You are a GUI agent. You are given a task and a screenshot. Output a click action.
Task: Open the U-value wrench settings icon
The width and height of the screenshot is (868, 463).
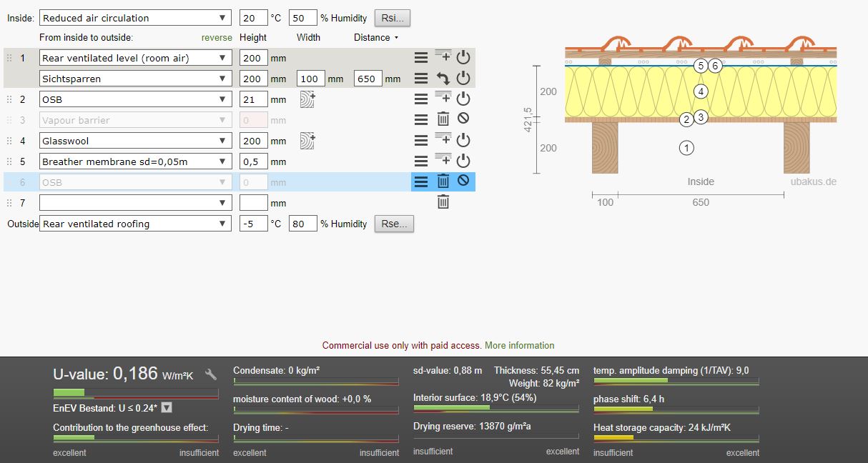(210, 374)
